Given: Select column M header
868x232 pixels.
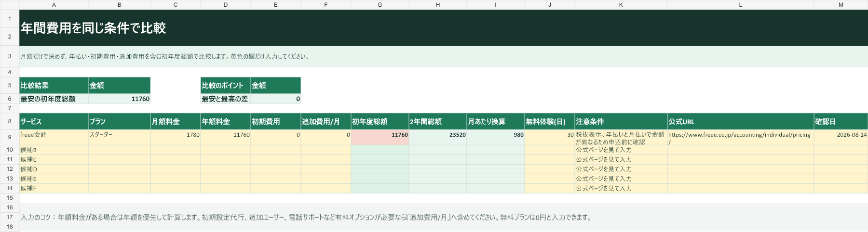Looking at the screenshot, I should point(841,4).
